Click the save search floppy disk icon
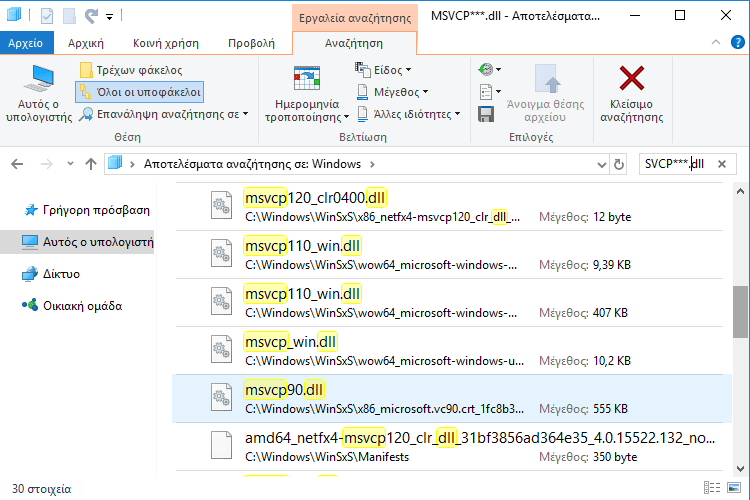Viewport: 750px width, 500px height. click(486, 113)
